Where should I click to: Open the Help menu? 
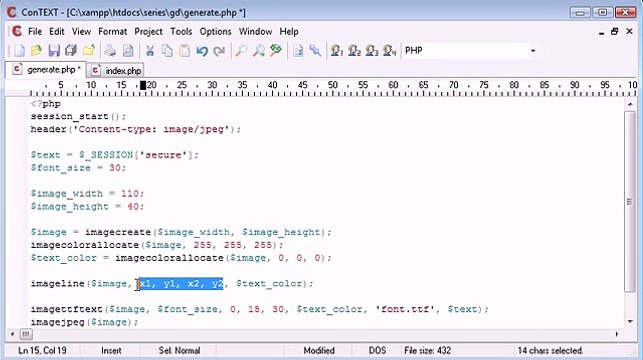[289, 32]
